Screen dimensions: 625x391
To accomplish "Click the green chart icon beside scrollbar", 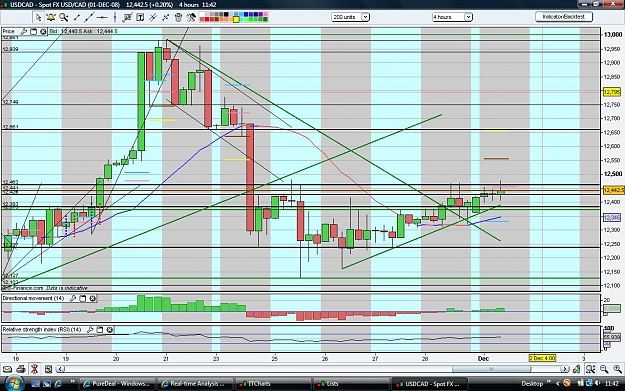I will coord(576,369).
